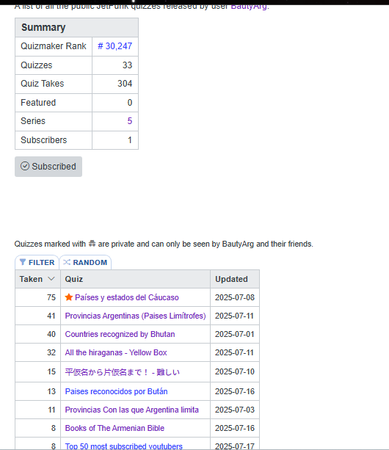This screenshot has height=450, width=389.
Task: Click the random shuffle icon
Action: coord(67,262)
